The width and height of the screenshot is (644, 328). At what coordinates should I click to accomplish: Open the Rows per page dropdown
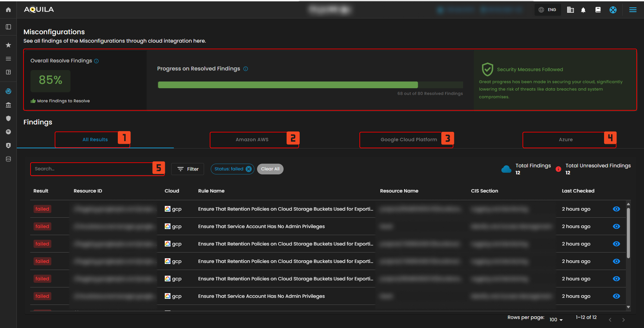[x=556, y=320]
